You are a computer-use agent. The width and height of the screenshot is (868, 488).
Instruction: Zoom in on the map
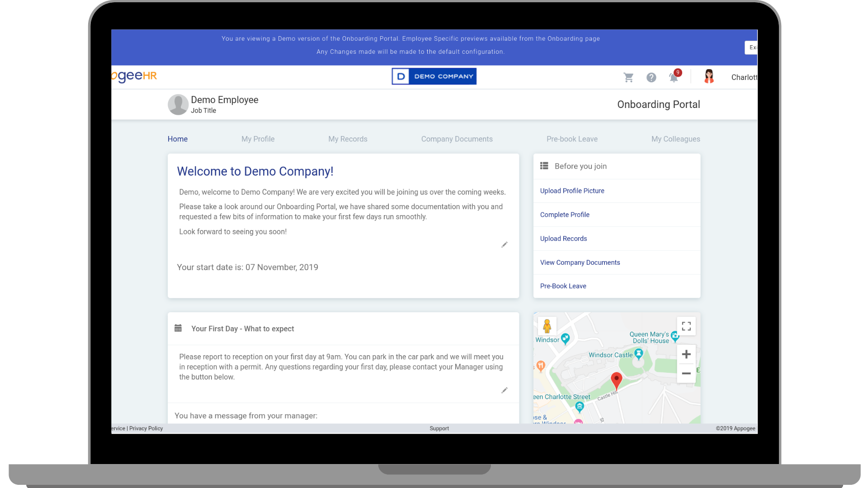click(x=686, y=354)
